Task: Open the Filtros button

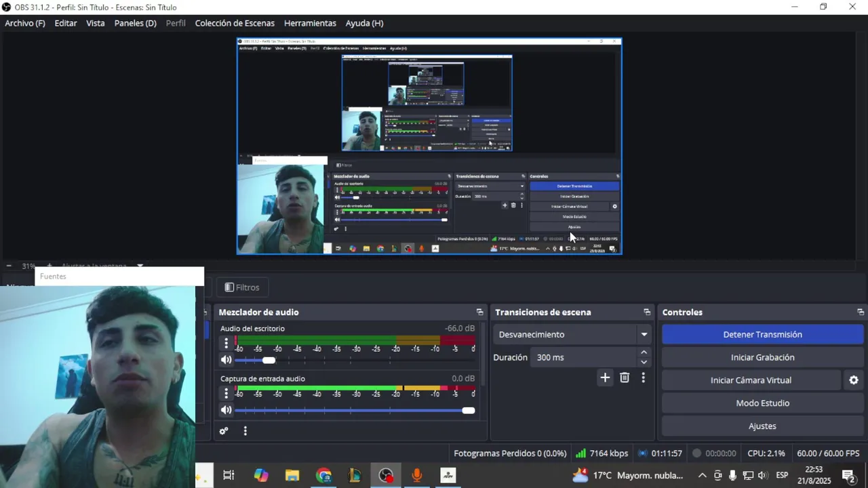Action: click(242, 287)
